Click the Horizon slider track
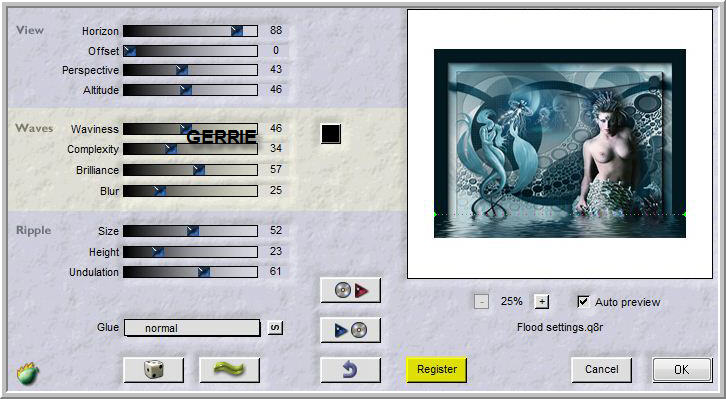The image size is (726, 399). coord(190,31)
